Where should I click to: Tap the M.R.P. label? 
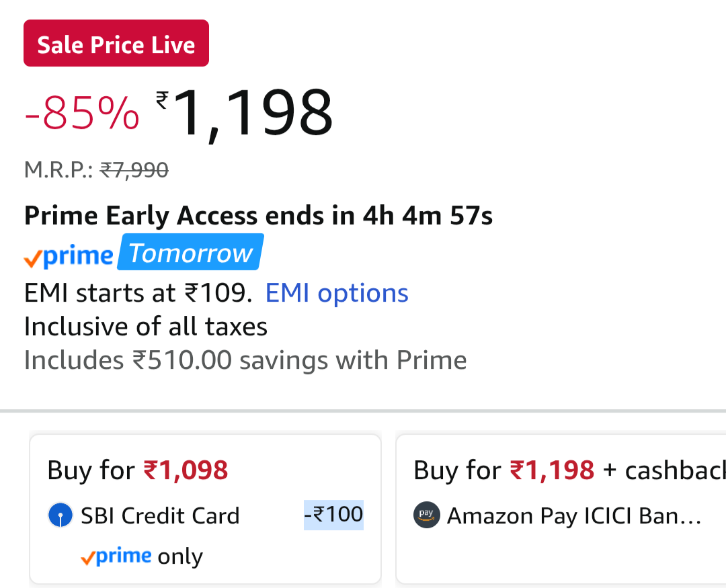58,171
